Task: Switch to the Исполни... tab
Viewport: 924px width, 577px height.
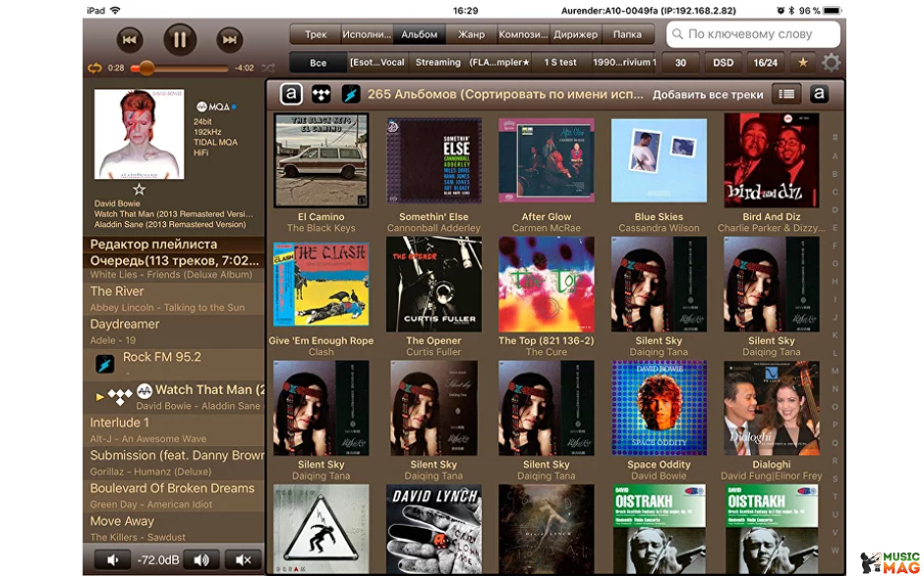Action: 367,34
